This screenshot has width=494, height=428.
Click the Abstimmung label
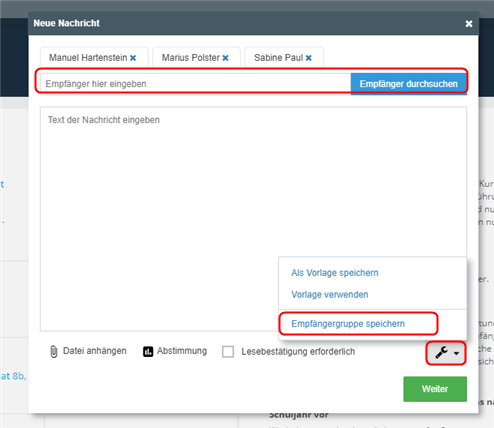(182, 351)
